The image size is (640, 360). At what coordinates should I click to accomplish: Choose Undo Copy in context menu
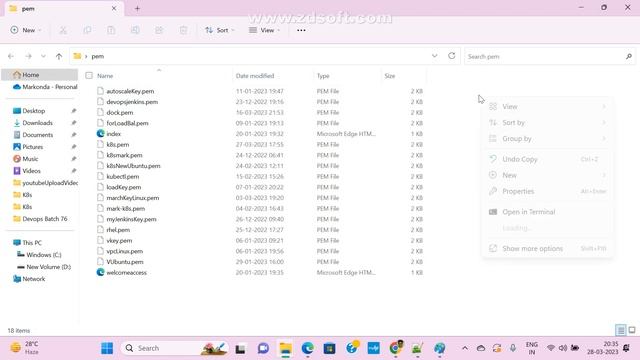(547, 159)
